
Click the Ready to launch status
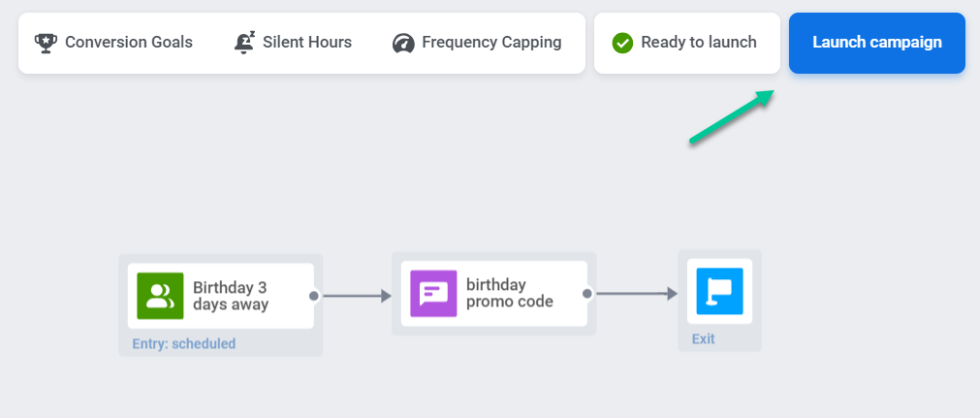pyautogui.click(x=698, y=43)
